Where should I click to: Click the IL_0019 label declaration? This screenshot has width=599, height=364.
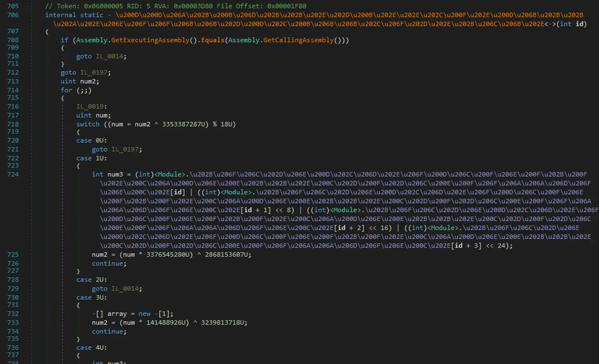click(90, 106)
